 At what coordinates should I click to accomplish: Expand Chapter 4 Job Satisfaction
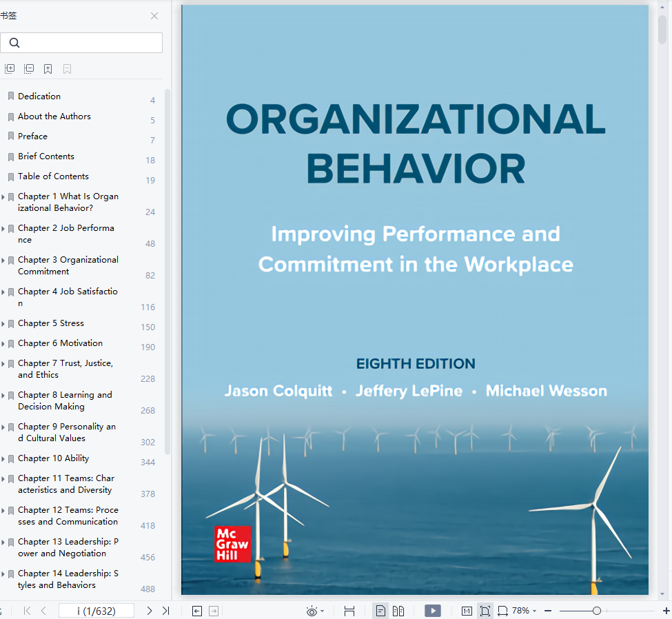coord(3,292)
